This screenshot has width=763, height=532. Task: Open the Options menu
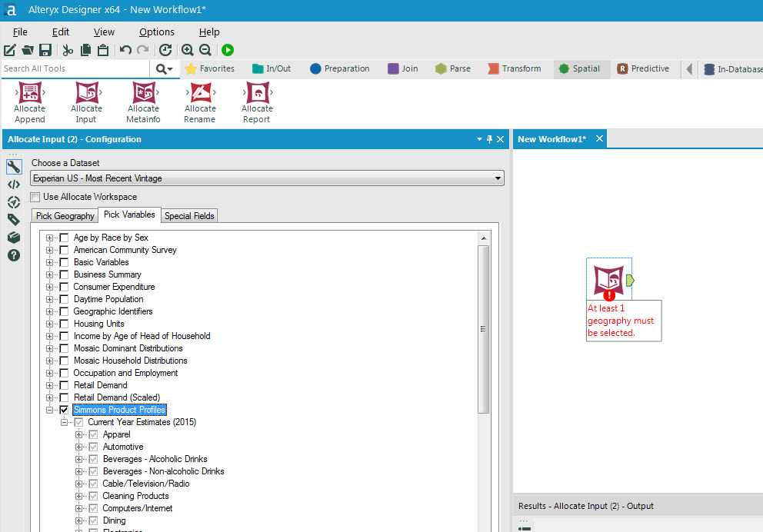tap(157, 32)
